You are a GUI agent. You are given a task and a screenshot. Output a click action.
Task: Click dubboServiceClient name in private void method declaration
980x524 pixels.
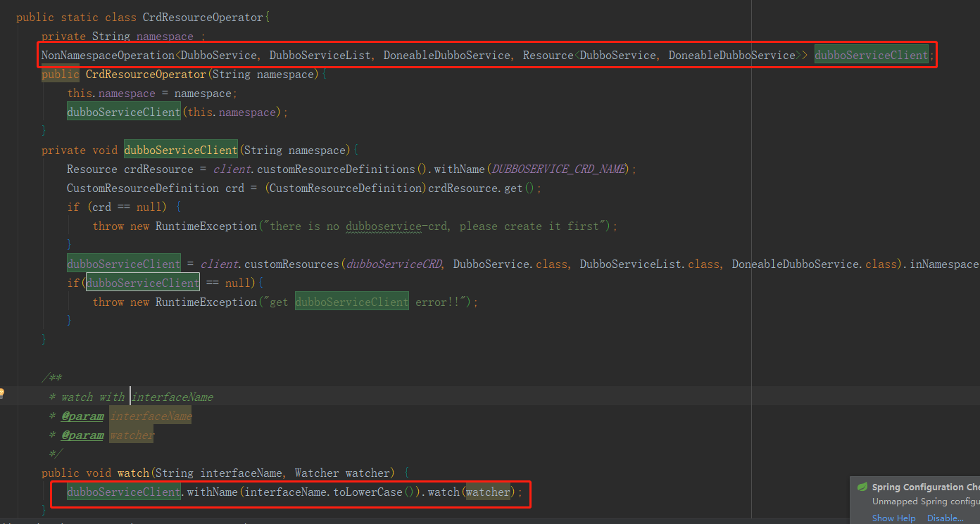(181, 150)
